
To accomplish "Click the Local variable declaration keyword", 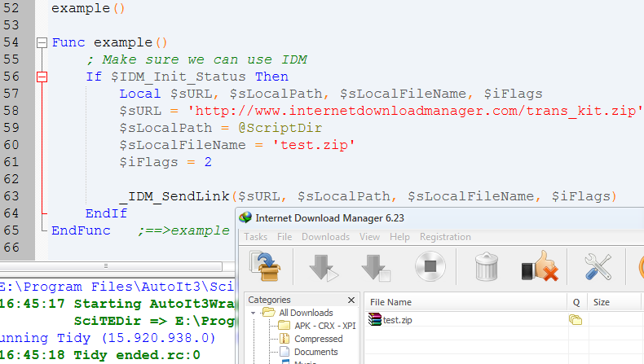I will (140, 94).
